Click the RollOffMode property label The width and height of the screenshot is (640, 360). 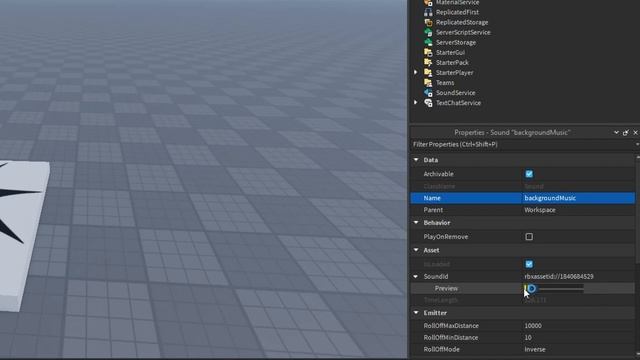pyautogui.click(x=441, y=349)
